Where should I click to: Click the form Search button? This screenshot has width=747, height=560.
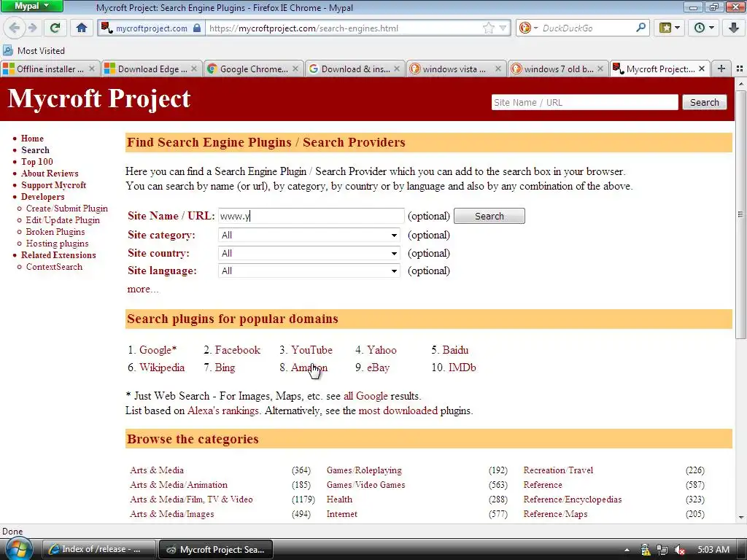pyautogui.click(x=489, y=216)
